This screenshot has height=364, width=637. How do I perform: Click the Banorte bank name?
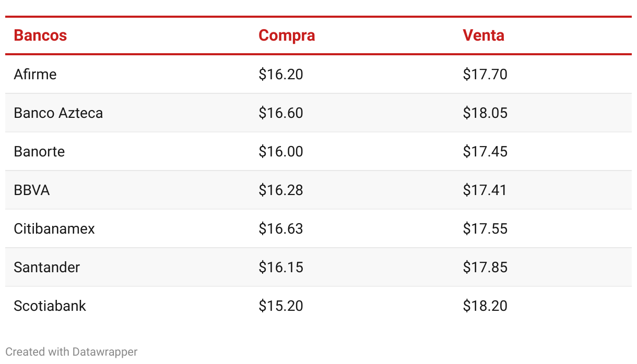coord(39,151)
